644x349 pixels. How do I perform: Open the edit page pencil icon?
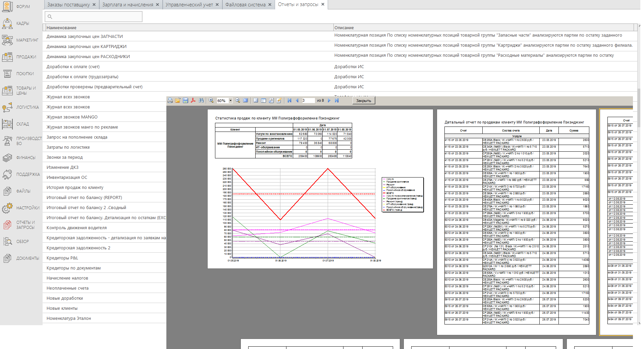[279, 100]
